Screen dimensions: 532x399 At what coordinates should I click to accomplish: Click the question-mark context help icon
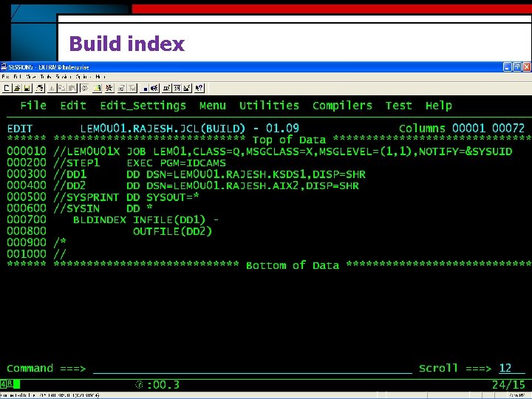[x=199, y=88]
